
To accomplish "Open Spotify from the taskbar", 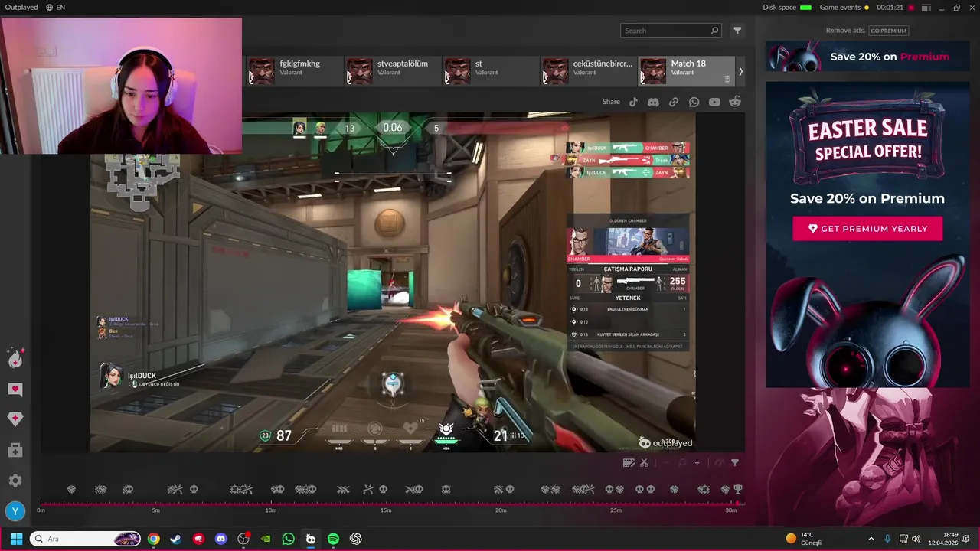I will coord(333,539).
